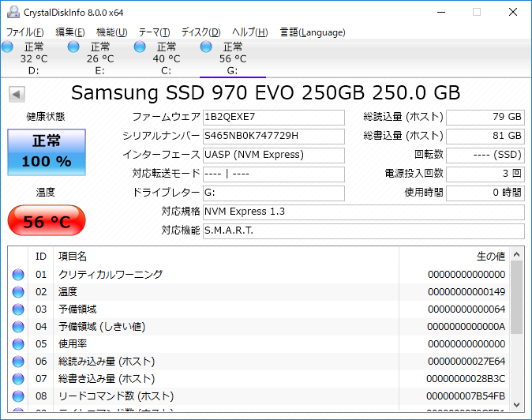Select the C: drive at 40 °C
The width and height of the screenshot is (532, 420).
point(166,58)
